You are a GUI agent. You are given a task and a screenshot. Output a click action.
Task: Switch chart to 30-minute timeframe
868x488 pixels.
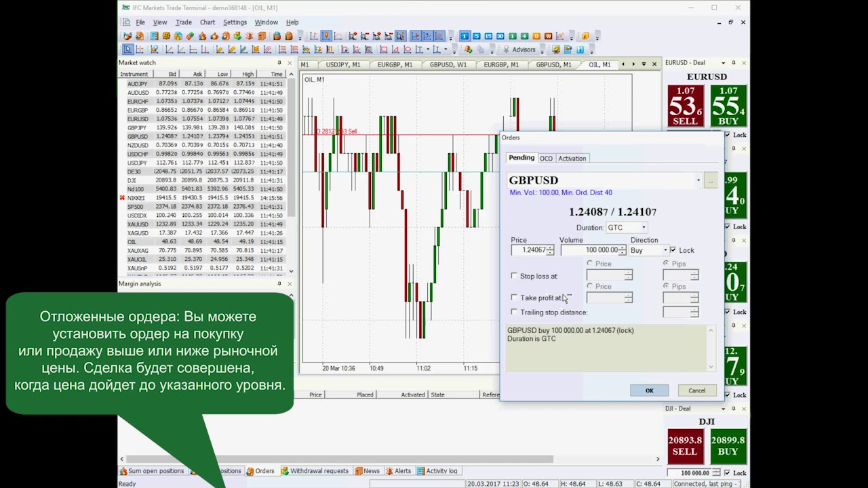(x=500, y=36)
